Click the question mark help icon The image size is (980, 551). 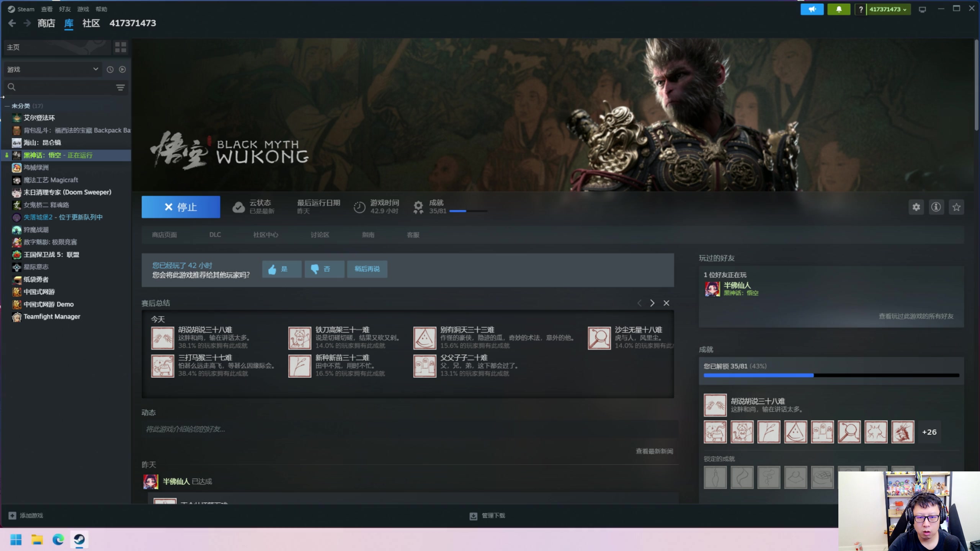[x=861, y=9]
